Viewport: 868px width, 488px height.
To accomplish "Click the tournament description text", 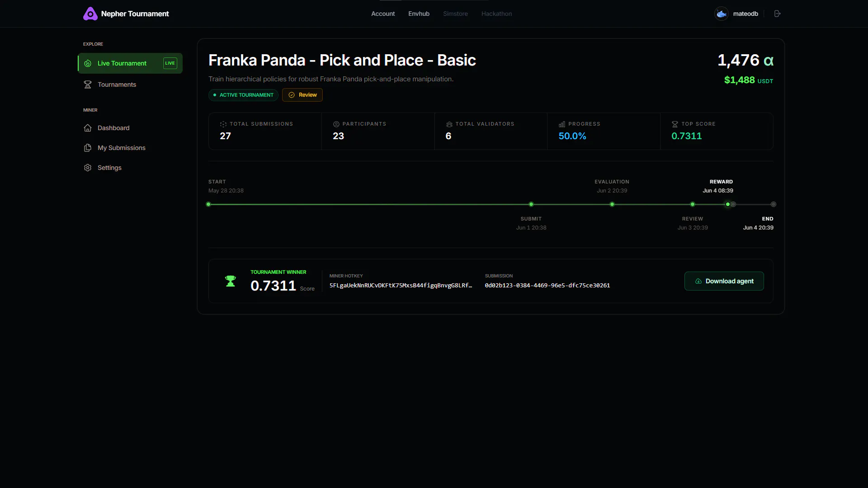I will tap(331, 79).
